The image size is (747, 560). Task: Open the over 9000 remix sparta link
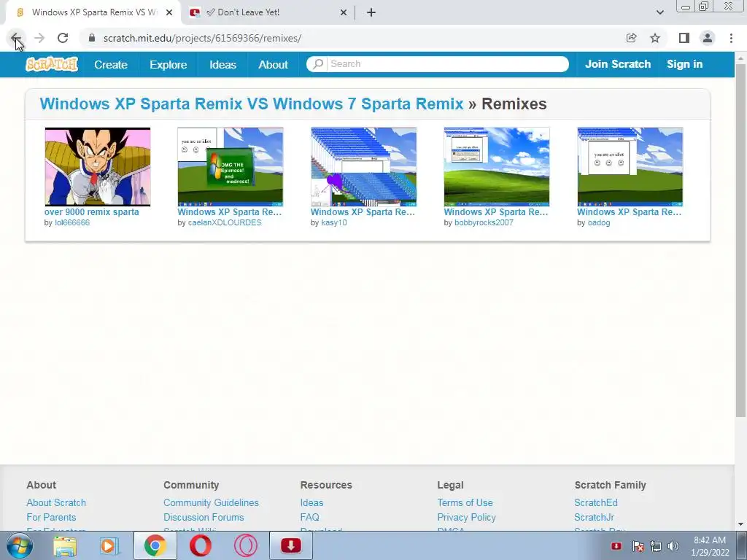point(91,212)
